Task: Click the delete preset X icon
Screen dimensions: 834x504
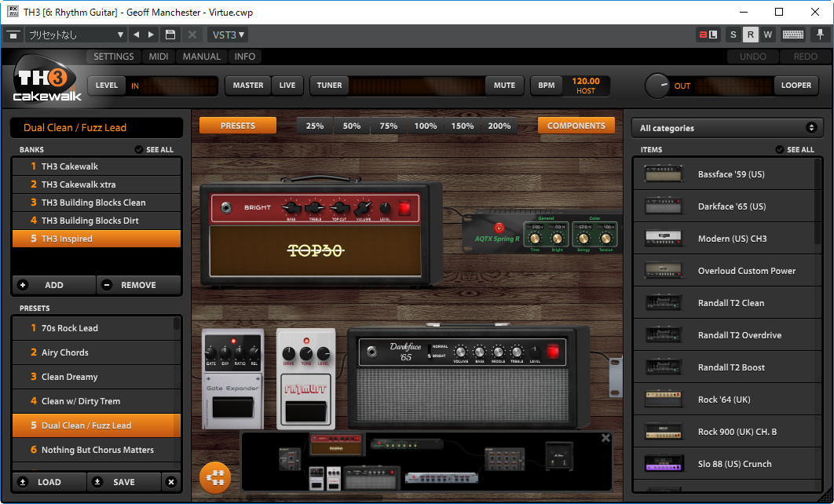Action: 192,35
